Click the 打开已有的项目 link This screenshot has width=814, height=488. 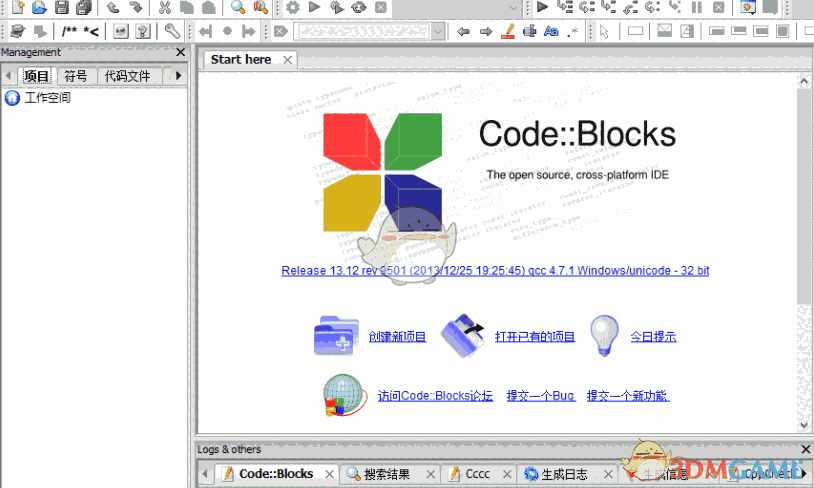pyautogui.click(x=535, y=336)
